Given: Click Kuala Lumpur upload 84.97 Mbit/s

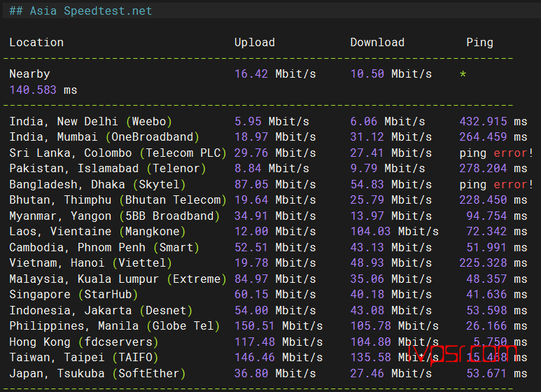Looking at the screenshot, I should click(x=275, y=279).
